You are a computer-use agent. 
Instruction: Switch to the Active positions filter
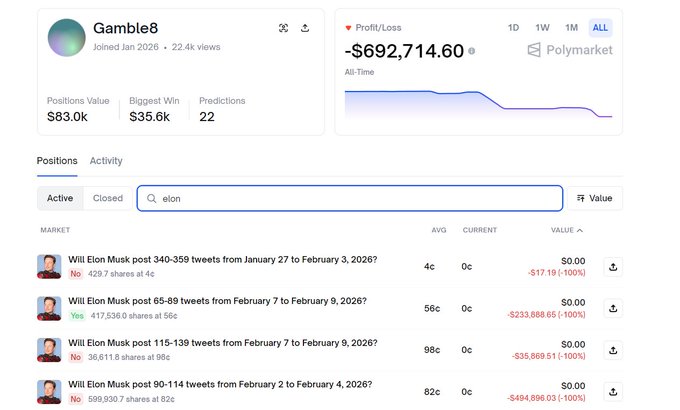coord(60,198)
